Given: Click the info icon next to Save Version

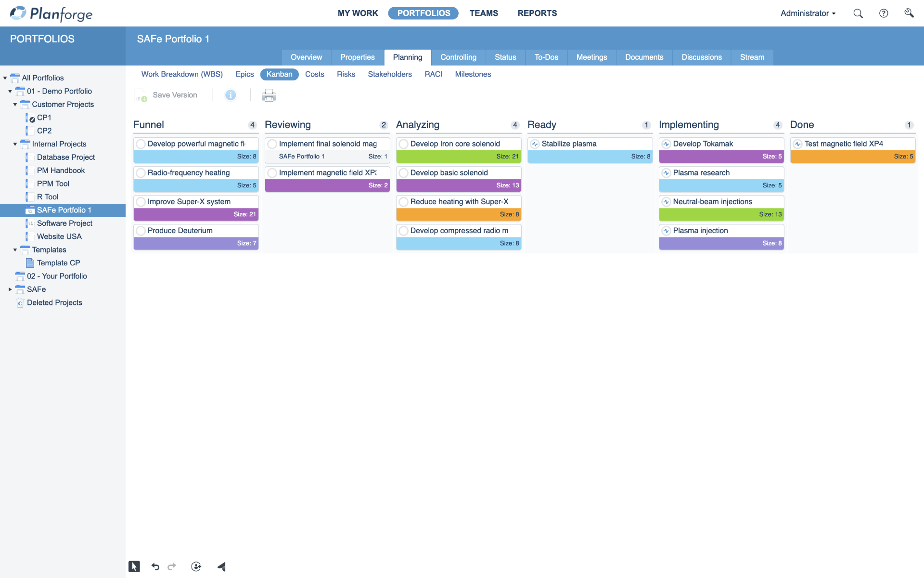Looking at the screenshot, I should click(231, 95).
